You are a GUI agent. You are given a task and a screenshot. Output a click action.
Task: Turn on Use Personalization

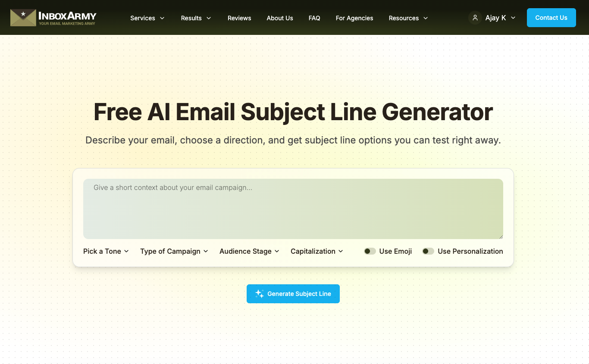pos(428,251)
